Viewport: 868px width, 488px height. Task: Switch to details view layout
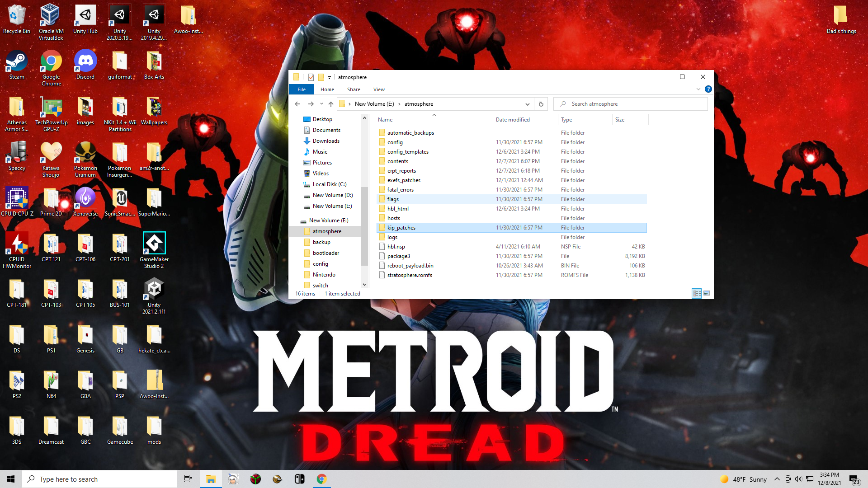coord(697,293)
